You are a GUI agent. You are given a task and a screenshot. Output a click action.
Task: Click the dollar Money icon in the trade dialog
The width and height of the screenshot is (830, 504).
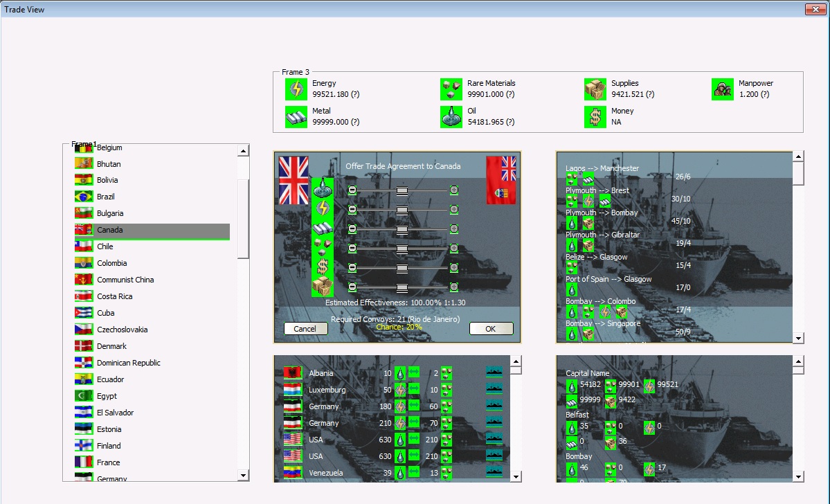pyautogui.click(x=322, y=267)
